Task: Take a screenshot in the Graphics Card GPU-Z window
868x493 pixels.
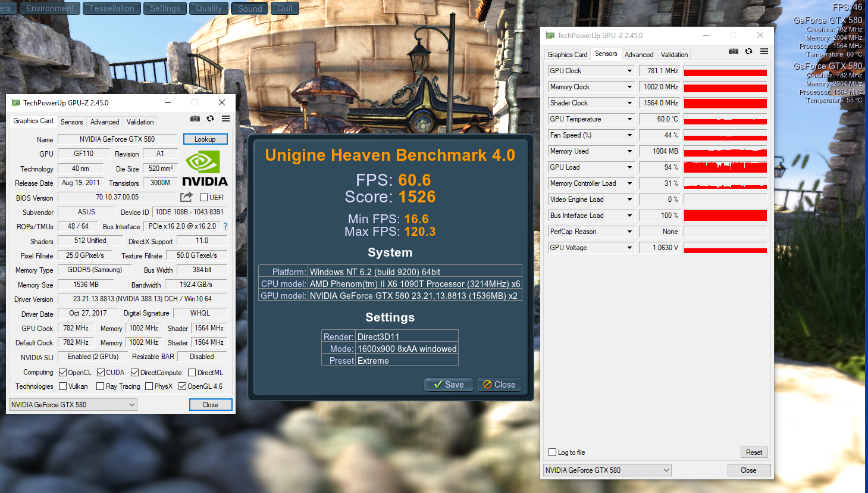Action: click(x=195, y=118)
